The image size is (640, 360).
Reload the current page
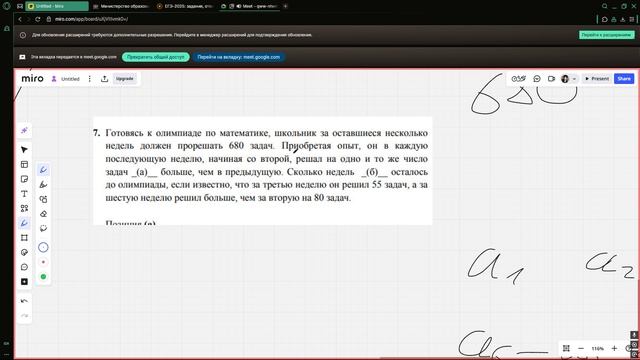pyautogui.click(x=38, y=19)
